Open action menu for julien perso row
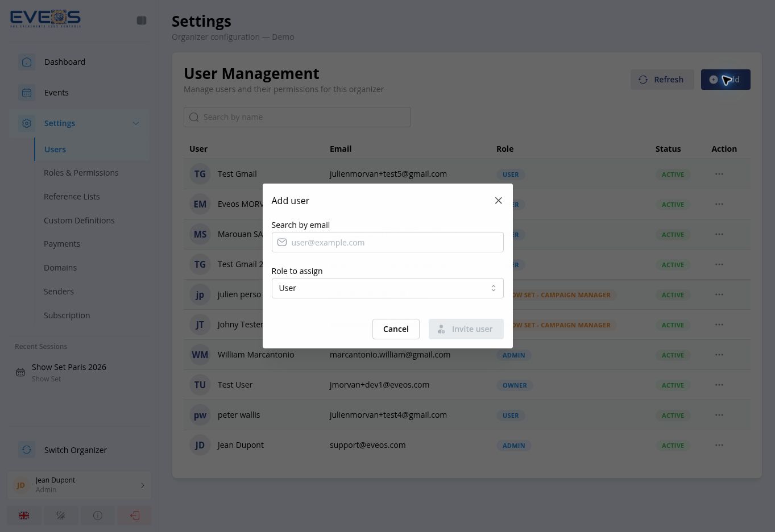775x532 pixels. point(719,294)
